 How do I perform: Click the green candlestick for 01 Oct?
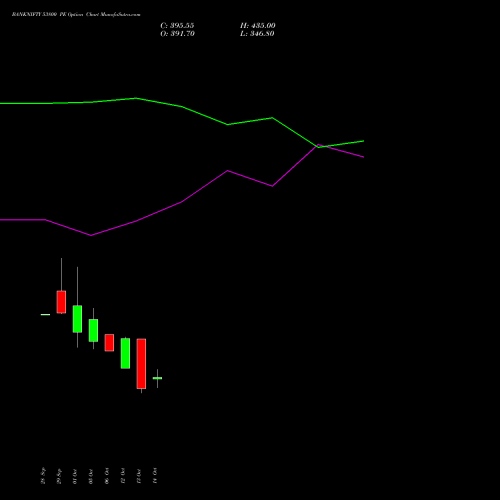77,319
